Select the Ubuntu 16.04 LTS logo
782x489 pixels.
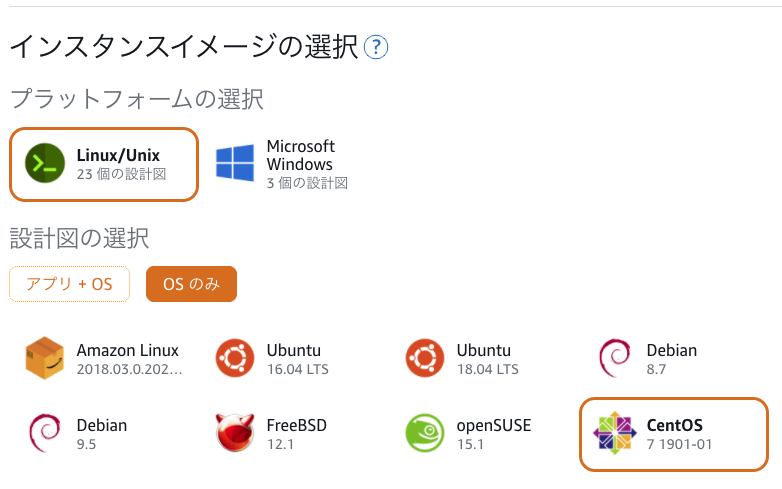click(235, 358)
